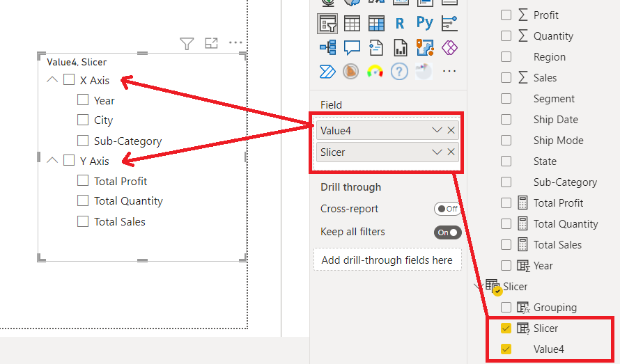This screenshot has width=620, height=364.
Task: Choose the Paginated report visual icon
Action: pyautogui.click(x=400, y=48)
